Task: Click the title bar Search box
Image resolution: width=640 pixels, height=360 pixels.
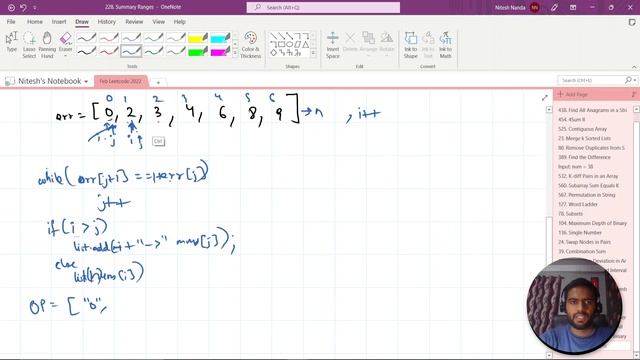Action: tap(323, 7)
